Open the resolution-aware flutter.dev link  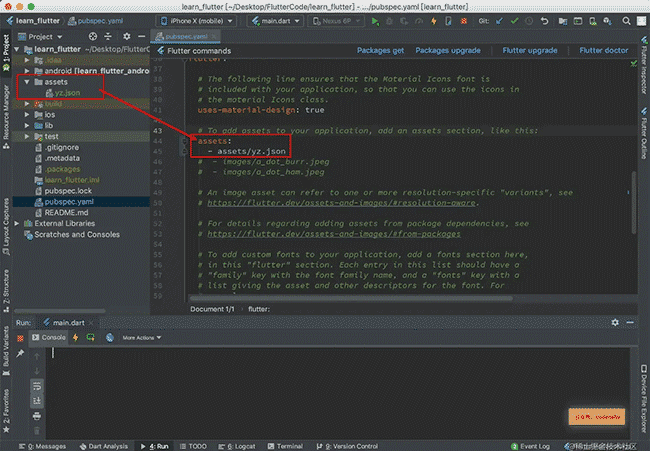pyautogui.click(x=341, y=203)
